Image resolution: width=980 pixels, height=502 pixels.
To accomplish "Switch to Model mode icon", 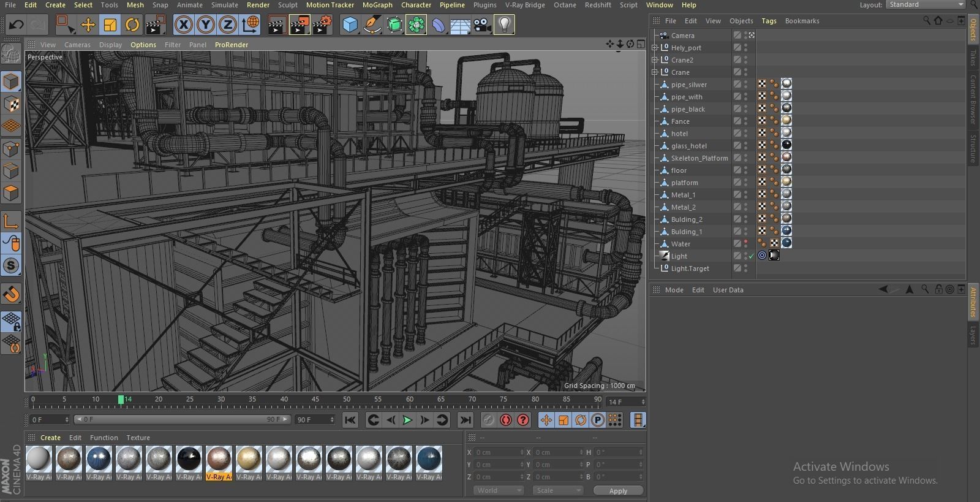I will (11, 82).
